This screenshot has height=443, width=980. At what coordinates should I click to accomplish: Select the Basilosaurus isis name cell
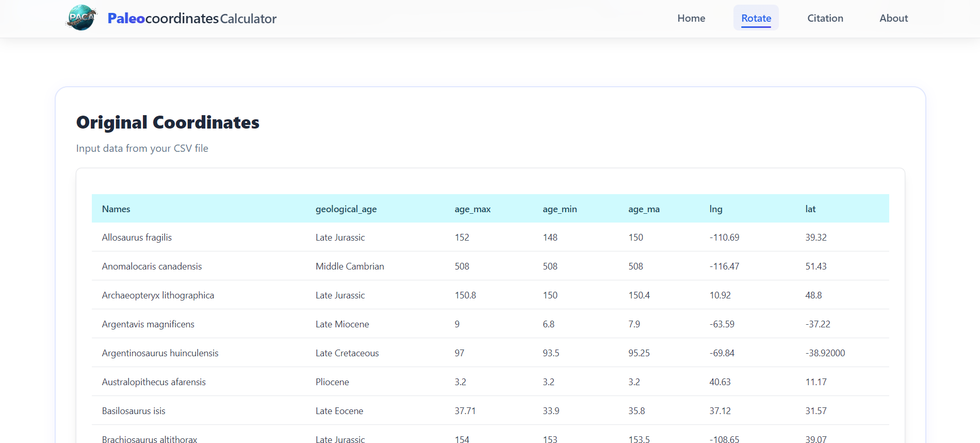(x=134, y=411)
